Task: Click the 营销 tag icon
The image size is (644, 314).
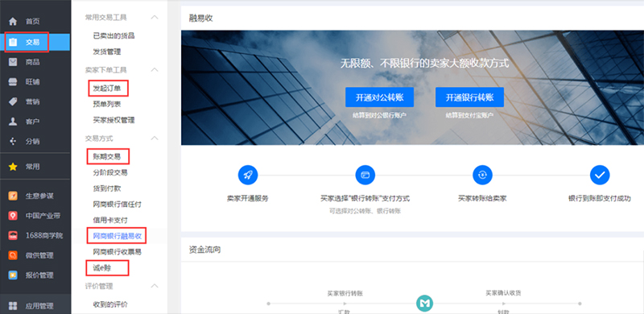Action: 13,101
